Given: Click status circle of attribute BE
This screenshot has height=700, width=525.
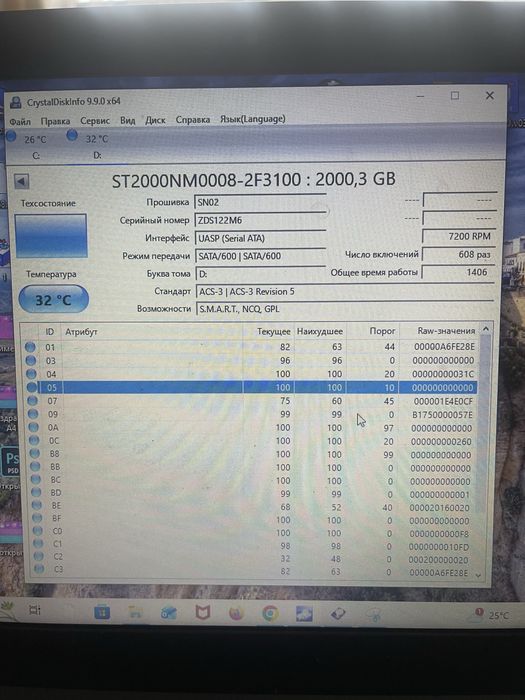Looking at the screenshot, I should coord(37,505).
